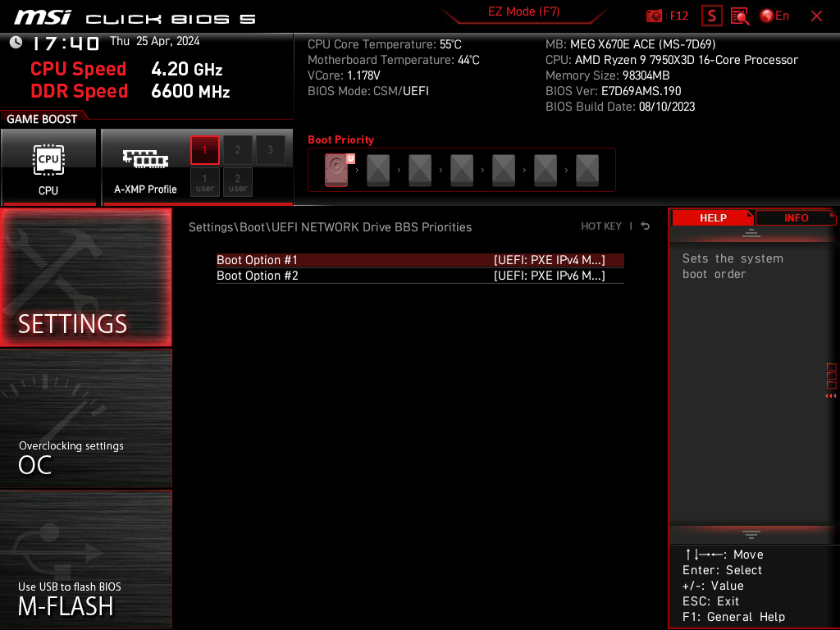Screen dimensions: 840x630
Task: Click the BIOS Ver E7D69AMS.190 text
Action: 614,90
